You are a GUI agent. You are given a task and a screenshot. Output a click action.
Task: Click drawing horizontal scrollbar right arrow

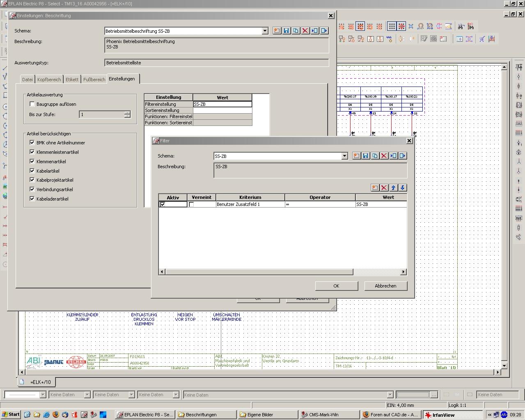pos(498,372)
